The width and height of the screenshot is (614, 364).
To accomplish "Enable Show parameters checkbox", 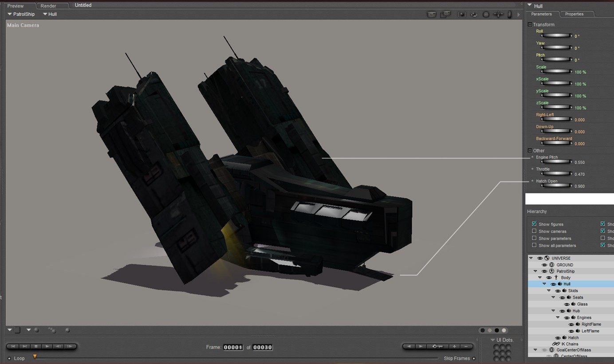I will [534, 238].
